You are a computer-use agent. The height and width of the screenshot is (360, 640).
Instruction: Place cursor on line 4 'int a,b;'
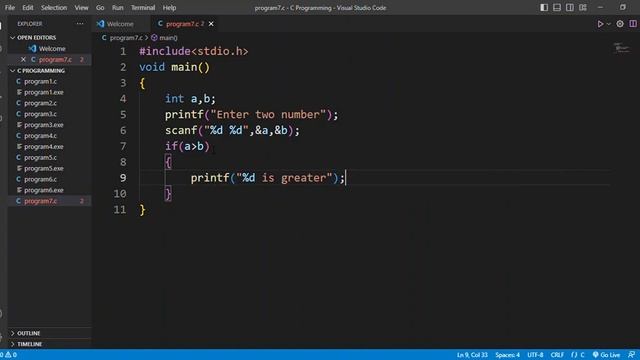(x=190, y=99)
